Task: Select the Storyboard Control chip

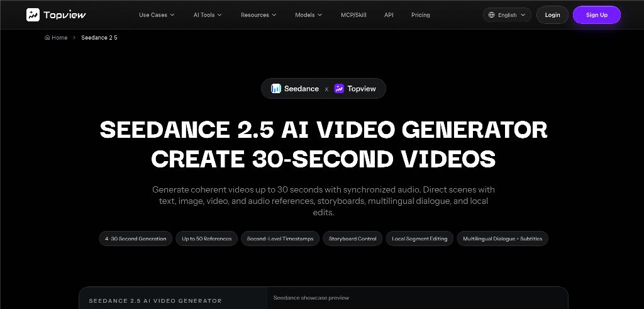Action: point(352,239)
